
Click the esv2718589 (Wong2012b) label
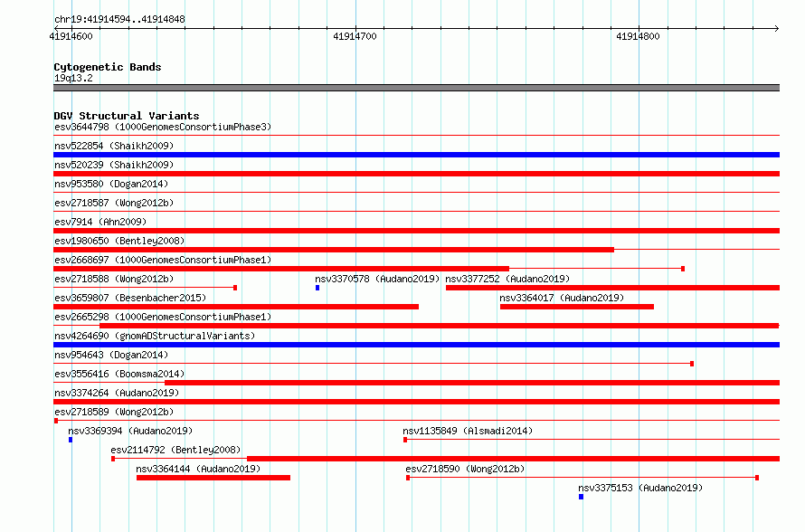pos(114,412)
